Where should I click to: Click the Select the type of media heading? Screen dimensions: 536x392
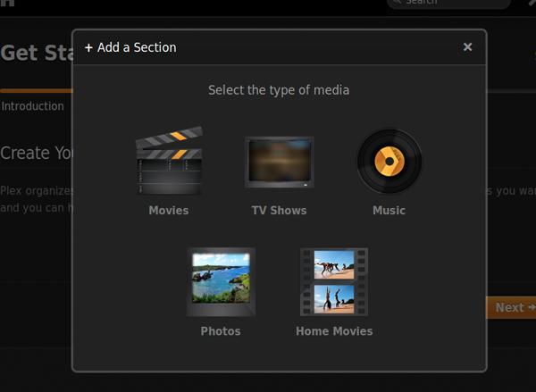tap(279, 90)
